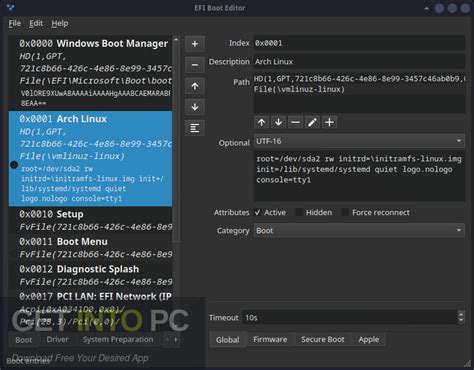Switch to the Global tab
474x370 pixels.
click(228, 340)
